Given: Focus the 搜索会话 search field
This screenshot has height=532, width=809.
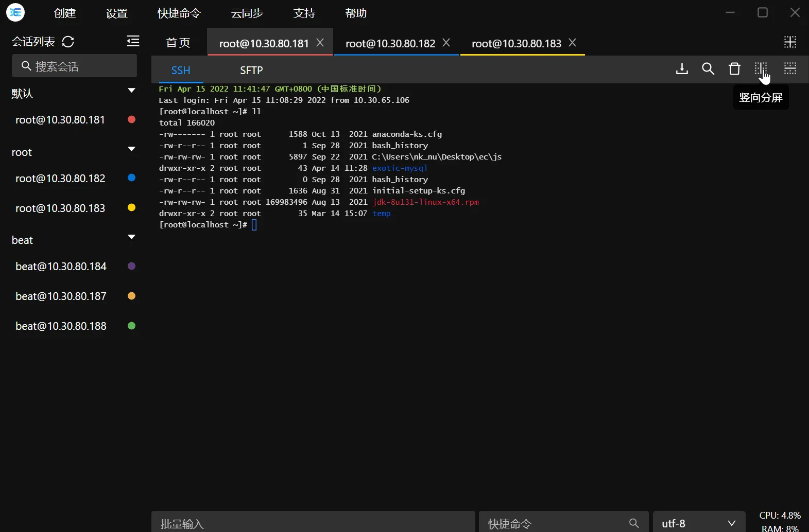Looking at the screenshot, I should coord(74,66).
